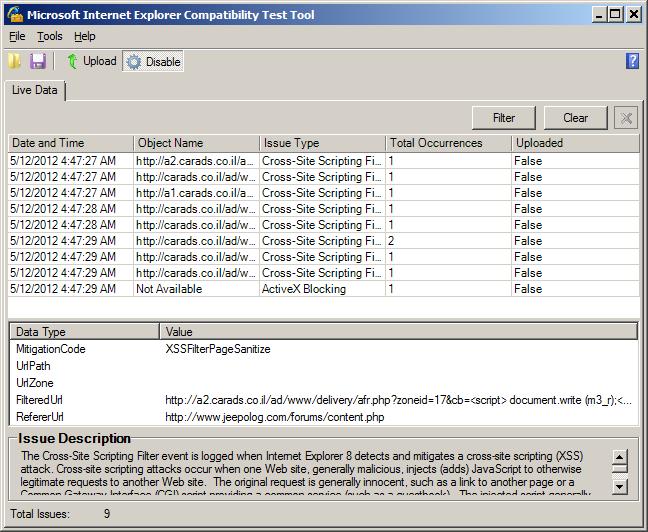Image resolution: width=648 pixels, height=532 pixels.
Task: Click the purple save disk icon
Action: pyautogui.click(x=38, y=62)
